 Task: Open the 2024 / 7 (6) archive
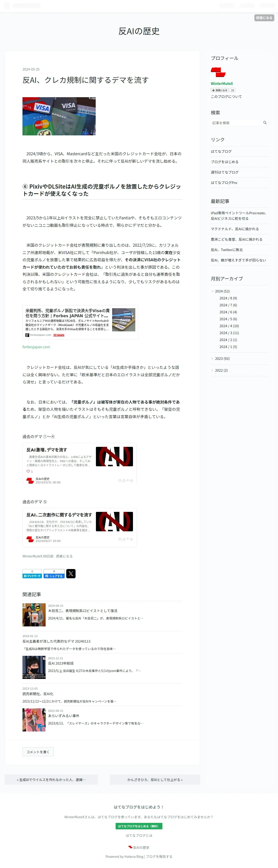(228, 305)
